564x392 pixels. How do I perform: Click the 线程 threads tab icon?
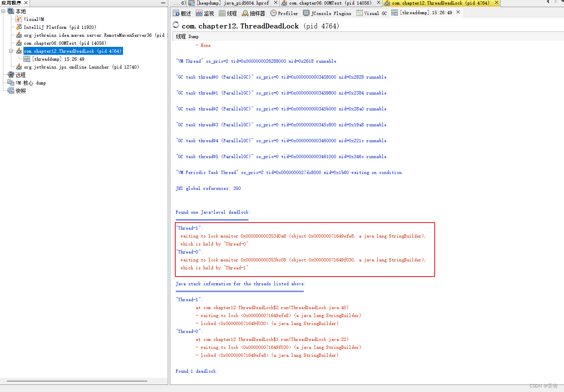coord(222,13)
